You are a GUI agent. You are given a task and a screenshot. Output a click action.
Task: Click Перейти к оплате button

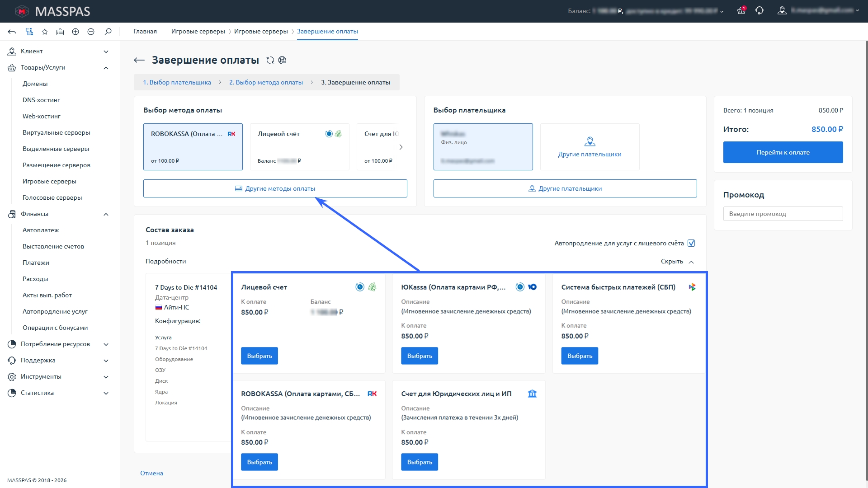[x=783, y=152]
